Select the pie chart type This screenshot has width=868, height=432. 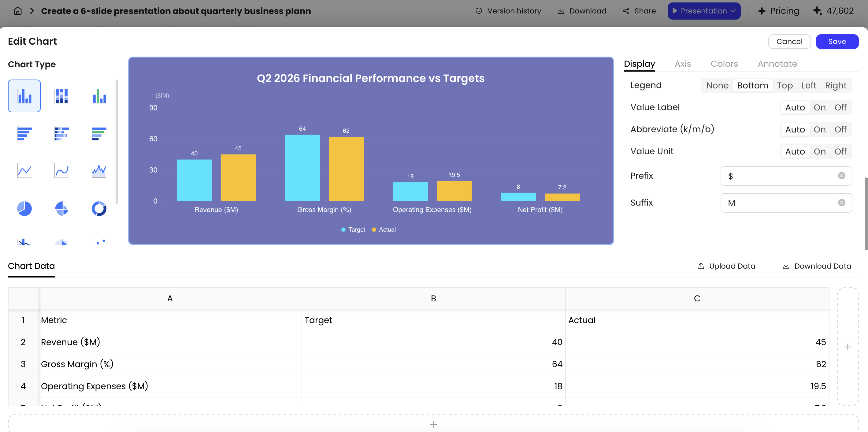click(24, 209)
